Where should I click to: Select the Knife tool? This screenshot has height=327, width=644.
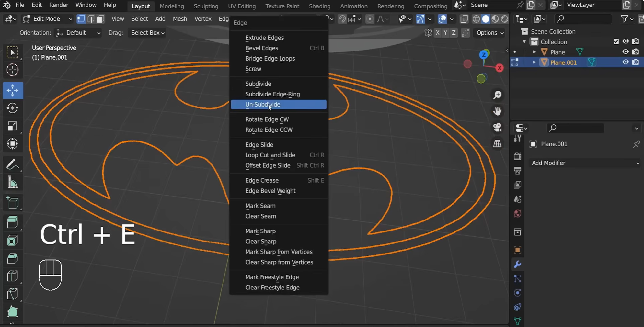(x=13, y=294)
